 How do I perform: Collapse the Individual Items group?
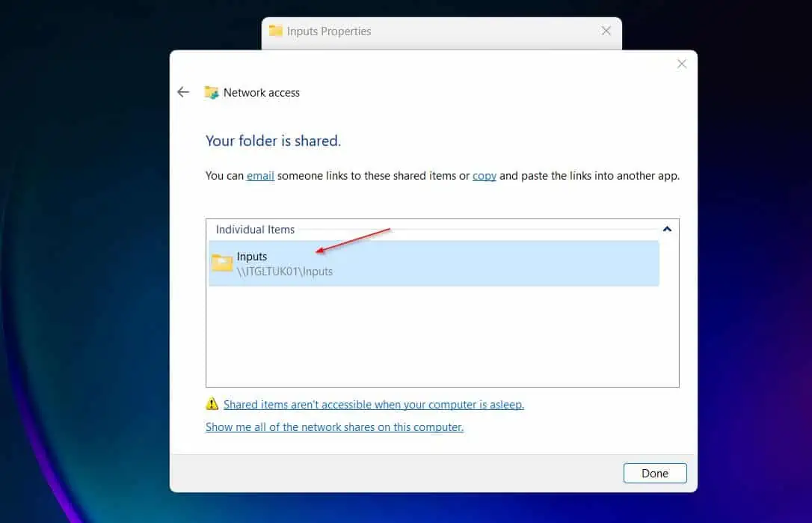point(667,229)
